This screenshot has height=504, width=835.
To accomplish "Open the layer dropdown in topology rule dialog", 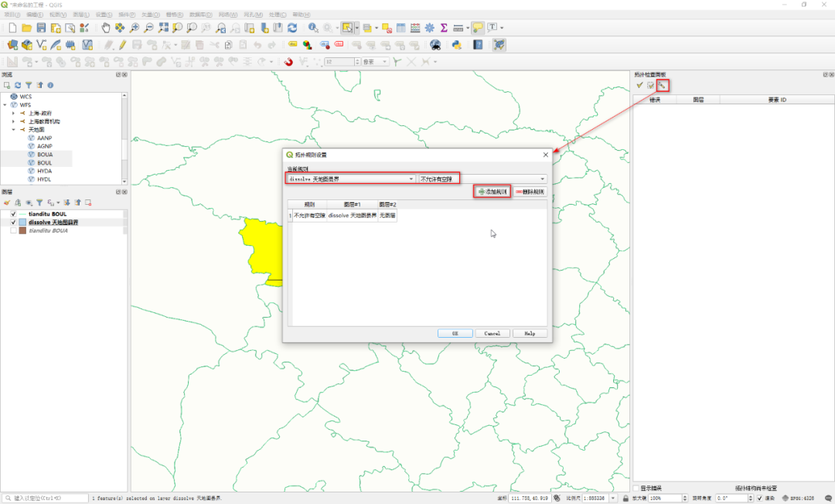I will point(351,179).
